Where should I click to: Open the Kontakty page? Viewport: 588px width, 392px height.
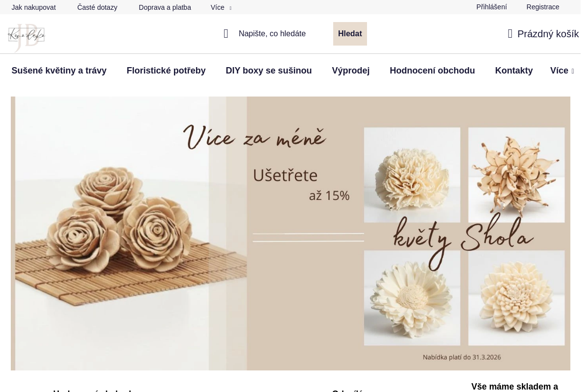click(514, 71)
